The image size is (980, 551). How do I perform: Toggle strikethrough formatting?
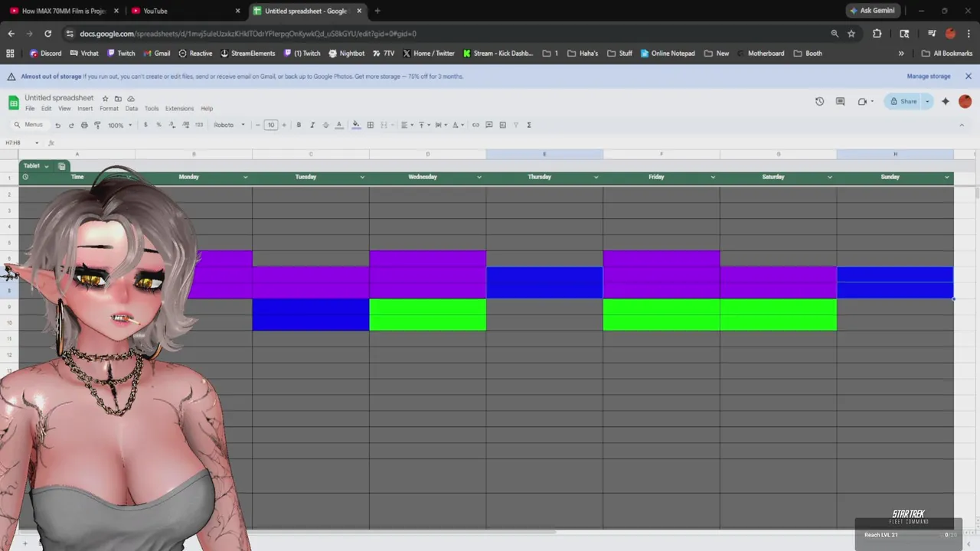click(325, 125)
